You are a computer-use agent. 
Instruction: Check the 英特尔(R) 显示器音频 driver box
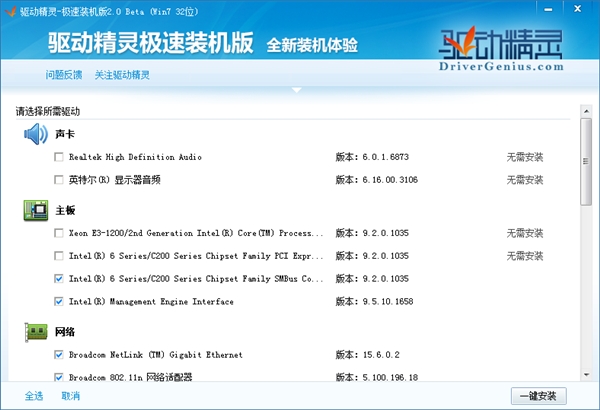click(59, 180)
